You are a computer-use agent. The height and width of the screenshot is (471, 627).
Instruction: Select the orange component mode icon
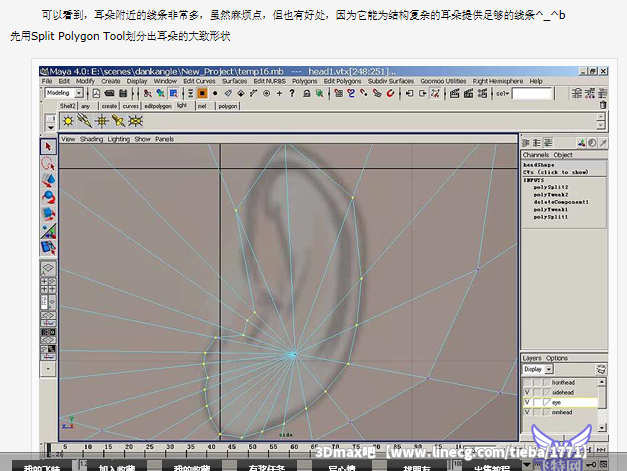point(202,94)
